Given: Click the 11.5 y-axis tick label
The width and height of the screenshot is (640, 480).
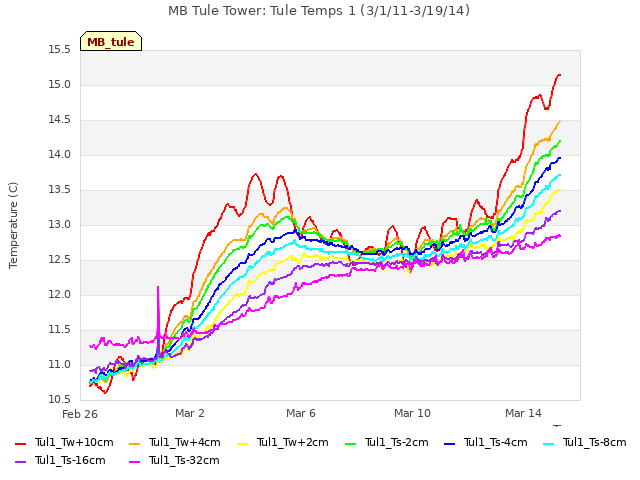Looking at the screenshot, I should point(60,329).
